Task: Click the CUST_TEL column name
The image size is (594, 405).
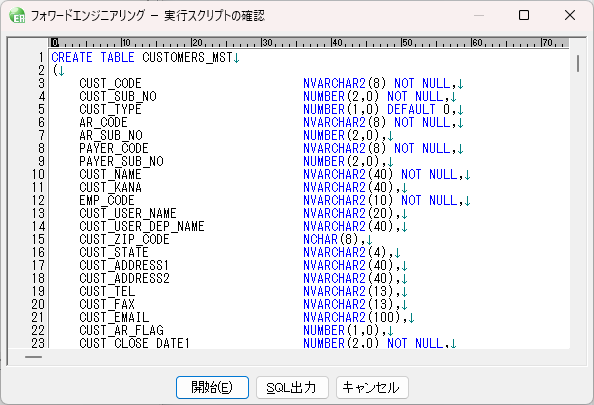Action: pyautogui.click(x=107, y=291)
